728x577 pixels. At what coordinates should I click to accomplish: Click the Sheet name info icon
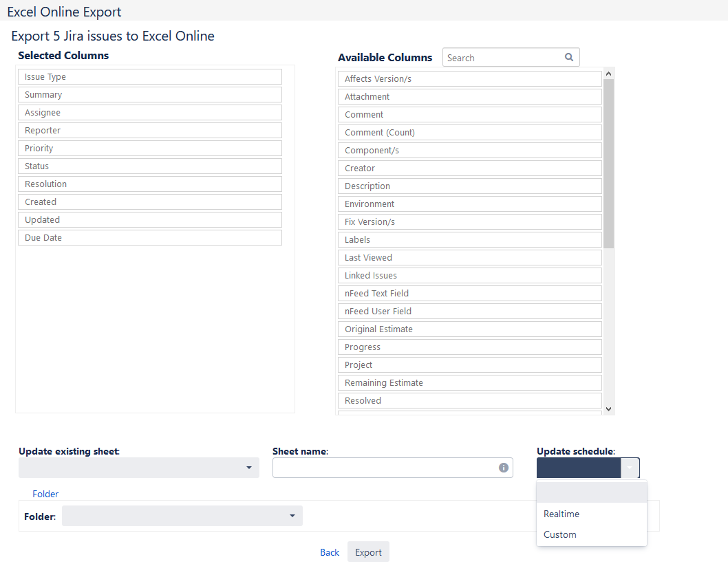(504, 468)
